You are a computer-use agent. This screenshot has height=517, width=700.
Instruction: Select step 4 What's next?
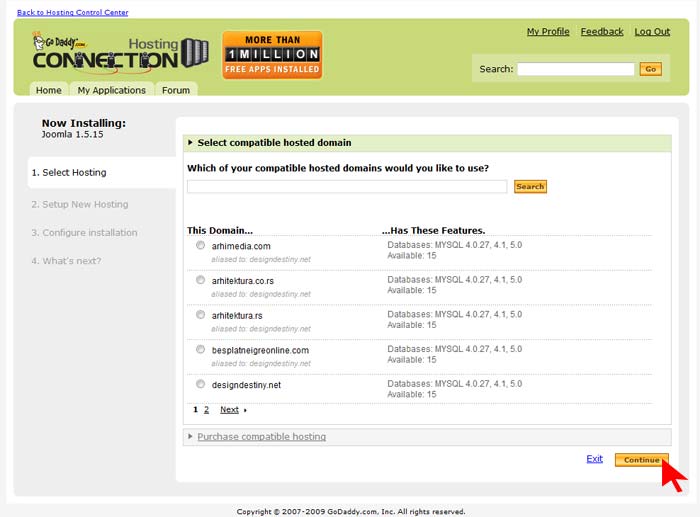67,261
